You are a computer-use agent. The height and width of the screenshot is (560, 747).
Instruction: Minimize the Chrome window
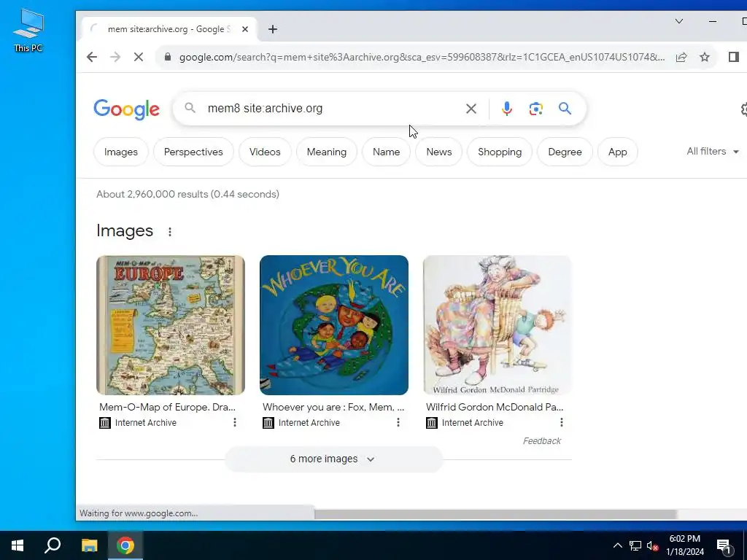tap(713, 21)
